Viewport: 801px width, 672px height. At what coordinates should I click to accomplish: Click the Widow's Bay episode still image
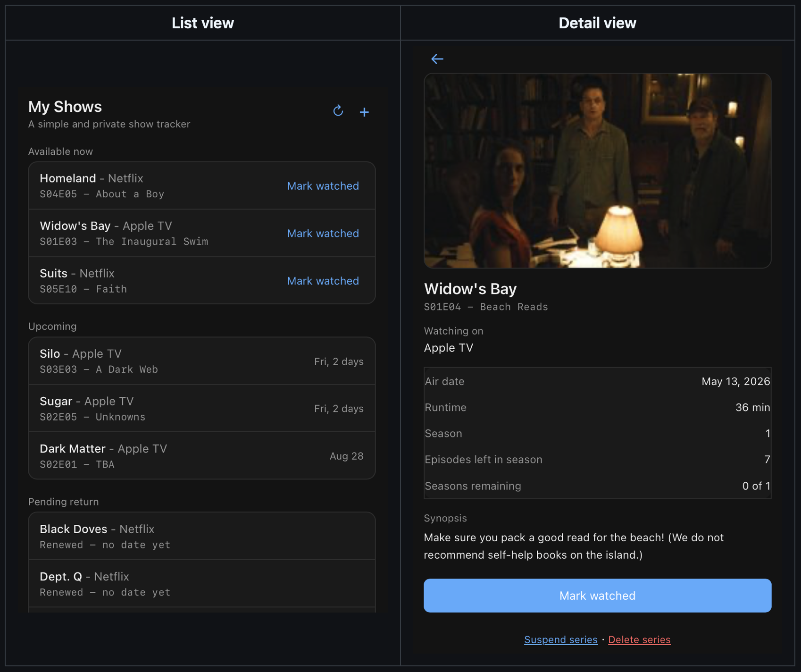[x=597, y=170]
